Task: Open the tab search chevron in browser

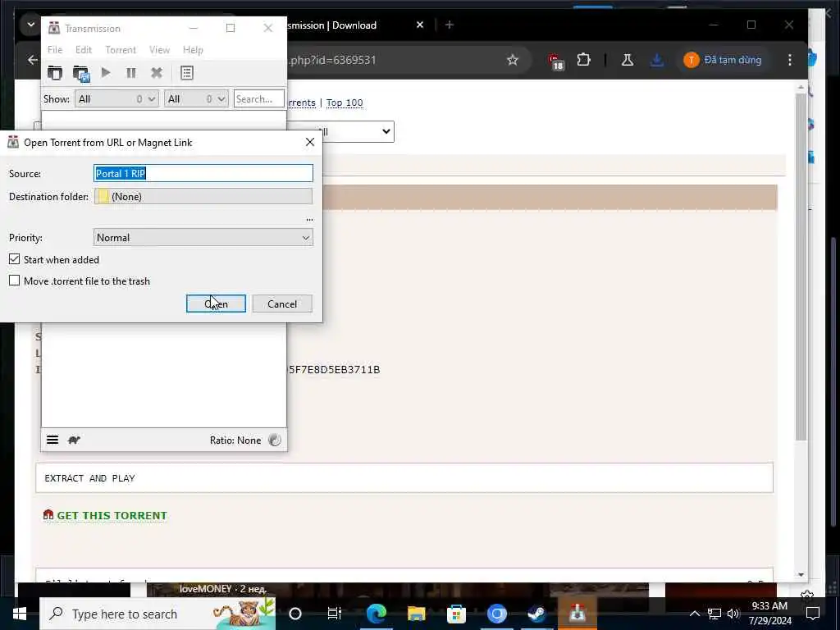Action: (x=30, y=25)
